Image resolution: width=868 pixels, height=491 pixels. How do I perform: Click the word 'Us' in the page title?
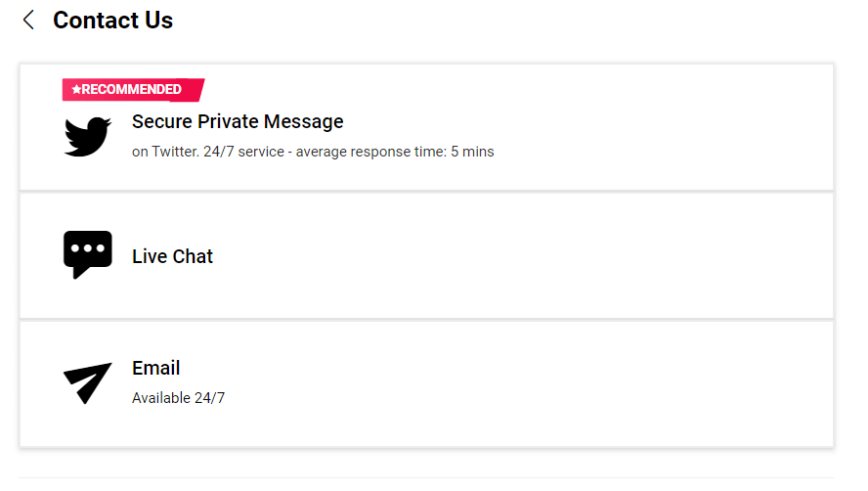[x=159, y=20]
